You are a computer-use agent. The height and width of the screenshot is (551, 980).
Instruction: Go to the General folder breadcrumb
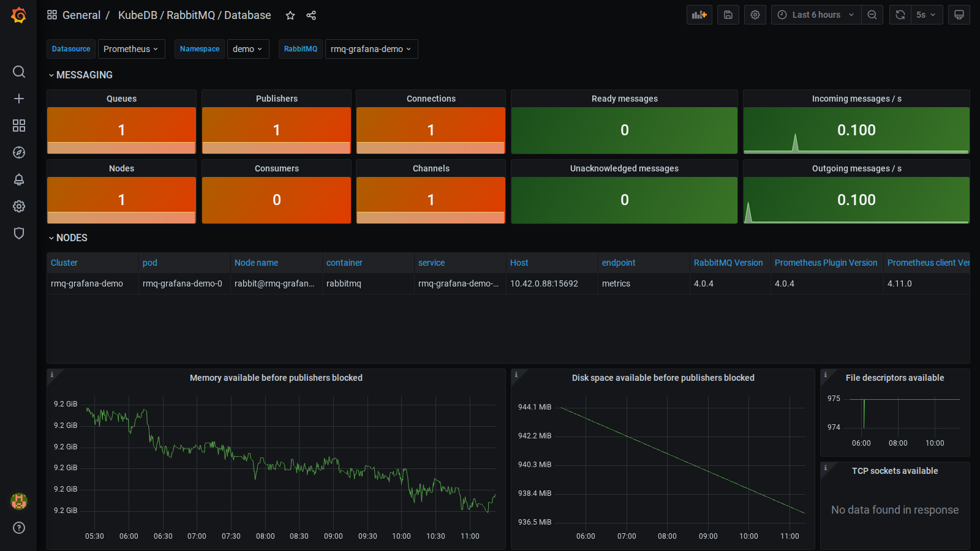tap(81, 15)
